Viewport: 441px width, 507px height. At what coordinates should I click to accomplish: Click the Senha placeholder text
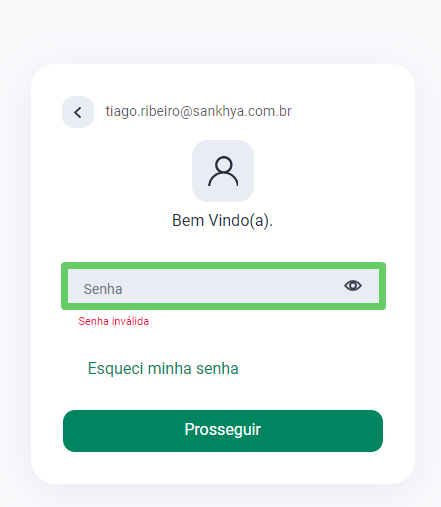pos(103,289)
